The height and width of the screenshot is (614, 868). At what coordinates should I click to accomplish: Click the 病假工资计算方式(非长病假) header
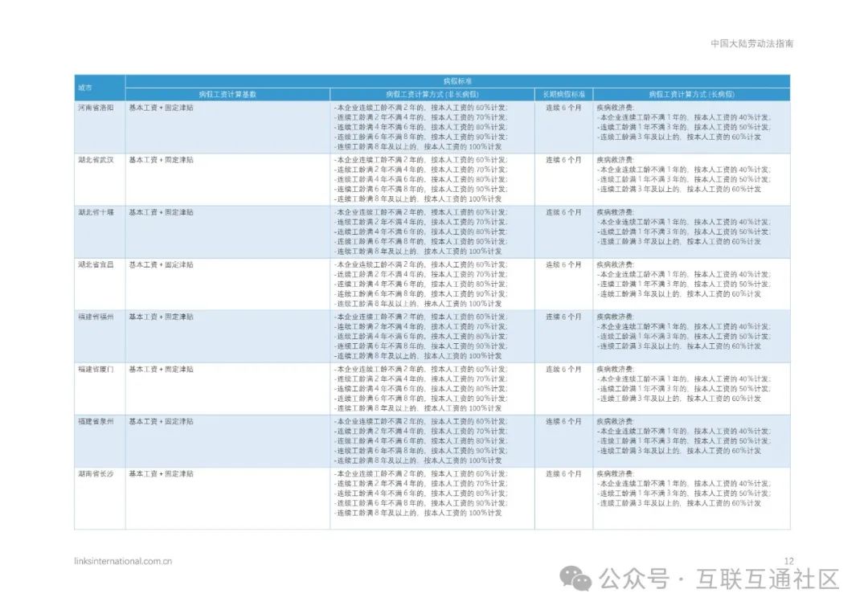pos(432,95)
